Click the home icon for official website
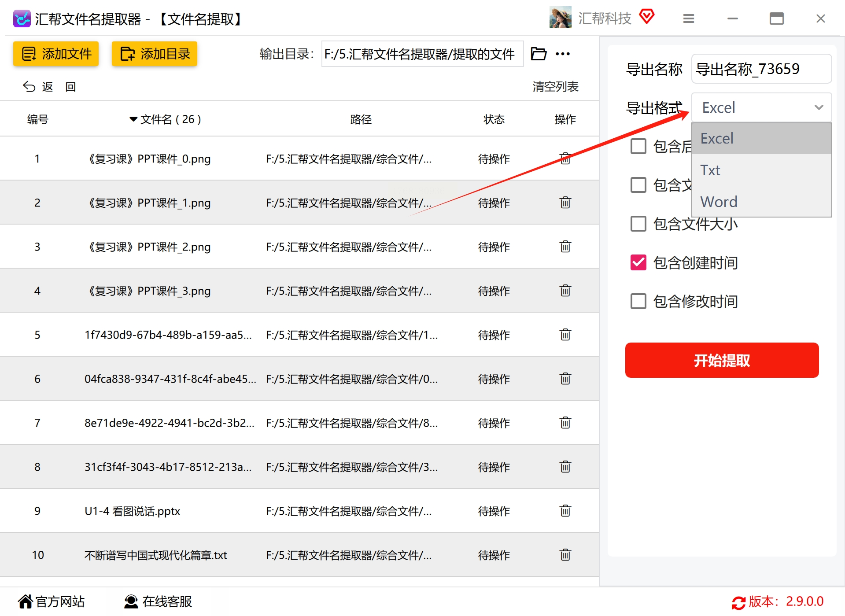The image size is (845, 616). (25, 601)
